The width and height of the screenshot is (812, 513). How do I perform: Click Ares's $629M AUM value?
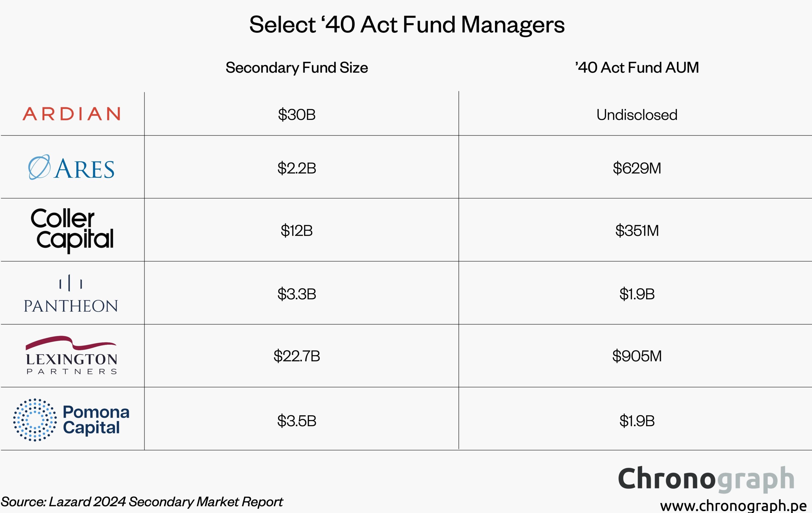637,168
